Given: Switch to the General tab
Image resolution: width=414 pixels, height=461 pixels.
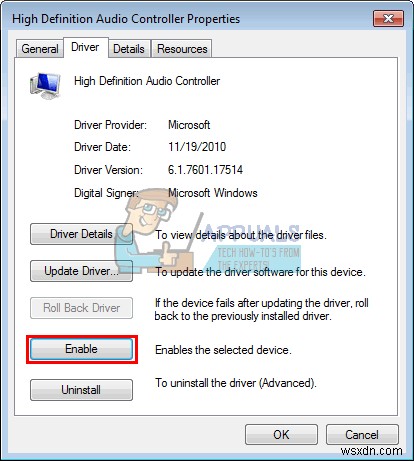Looking at the screenshot, I should [40, 49].
